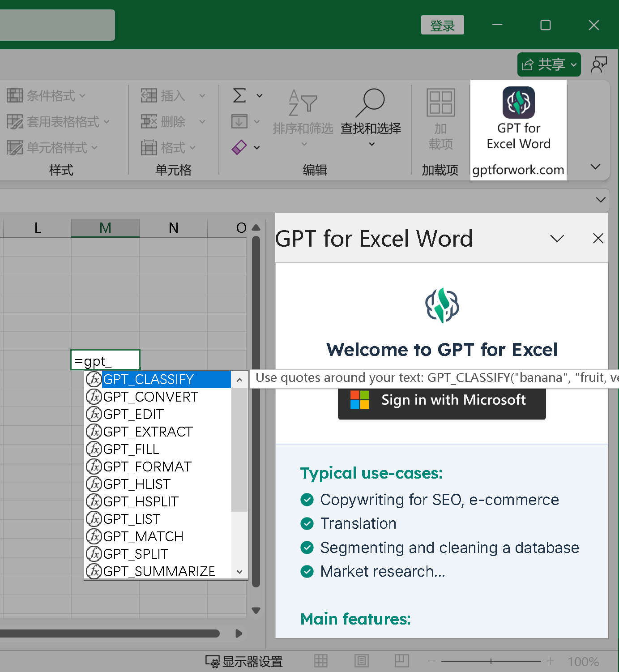Collapse the ribbon with chevron
This screenshot has width=619, height=672.
point(595,167)
